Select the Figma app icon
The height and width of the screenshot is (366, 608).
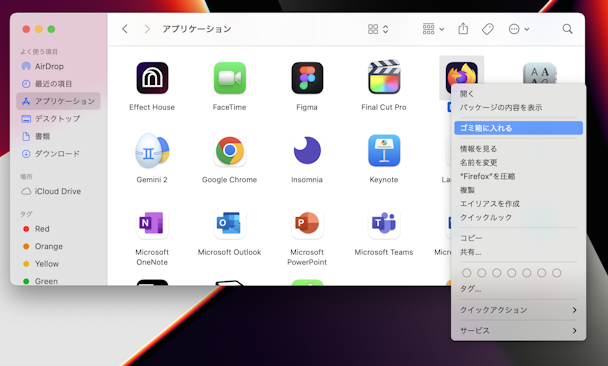point(307,78)
